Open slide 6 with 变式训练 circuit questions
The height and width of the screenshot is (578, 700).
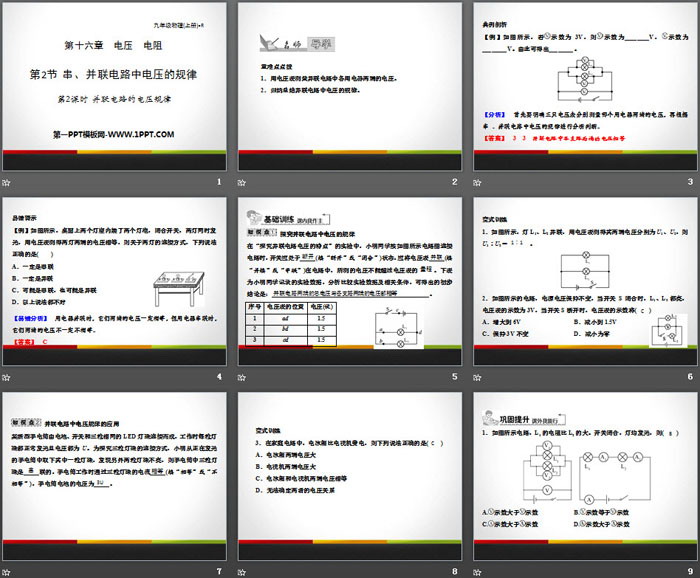tap(585, 282)
